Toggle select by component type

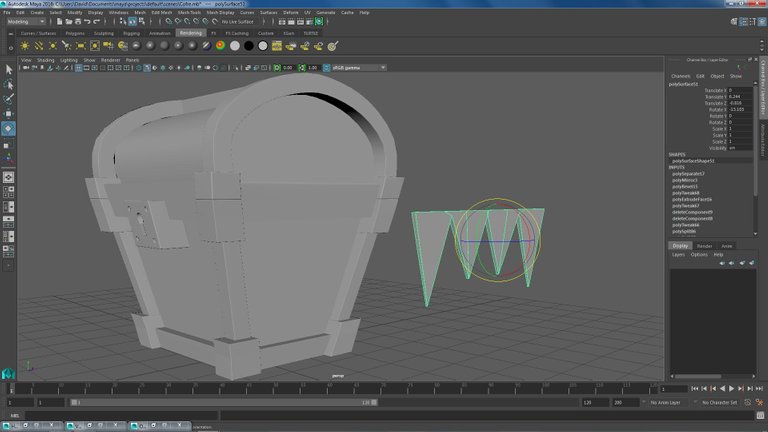click(142, 22)
